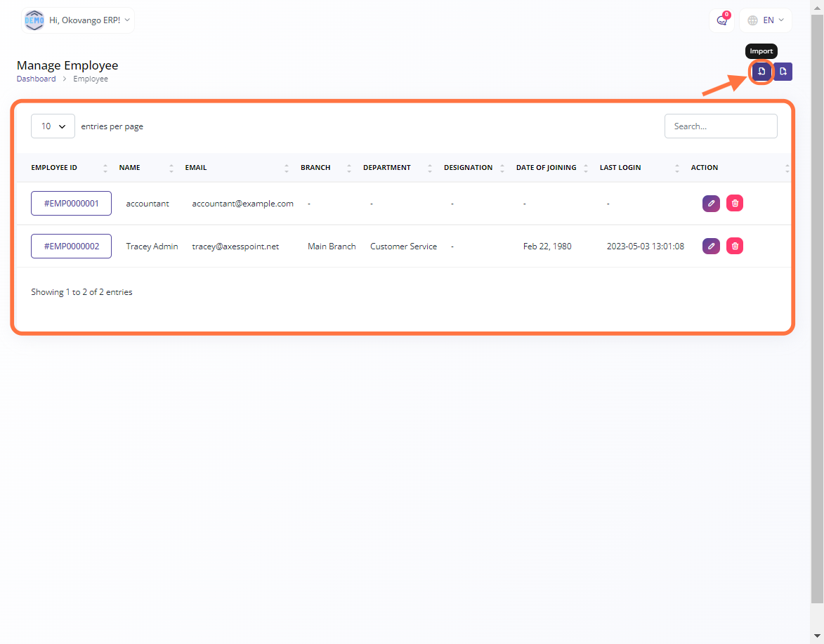Open the Hi, Okovango ERP! user menu
Image resolution: width=824 pixels, height=644 pixels.
pyautogui.click(x=89, y=20)
